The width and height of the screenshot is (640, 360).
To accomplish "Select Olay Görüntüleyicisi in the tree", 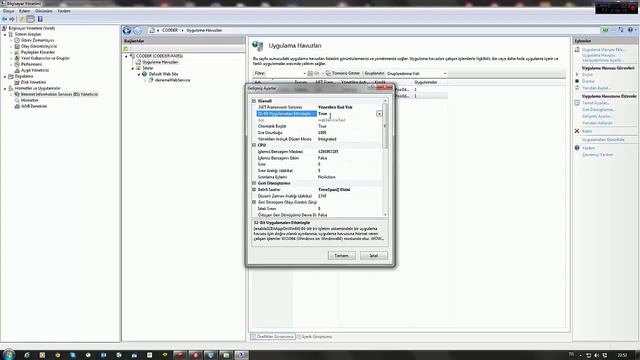I will point(39,46).
